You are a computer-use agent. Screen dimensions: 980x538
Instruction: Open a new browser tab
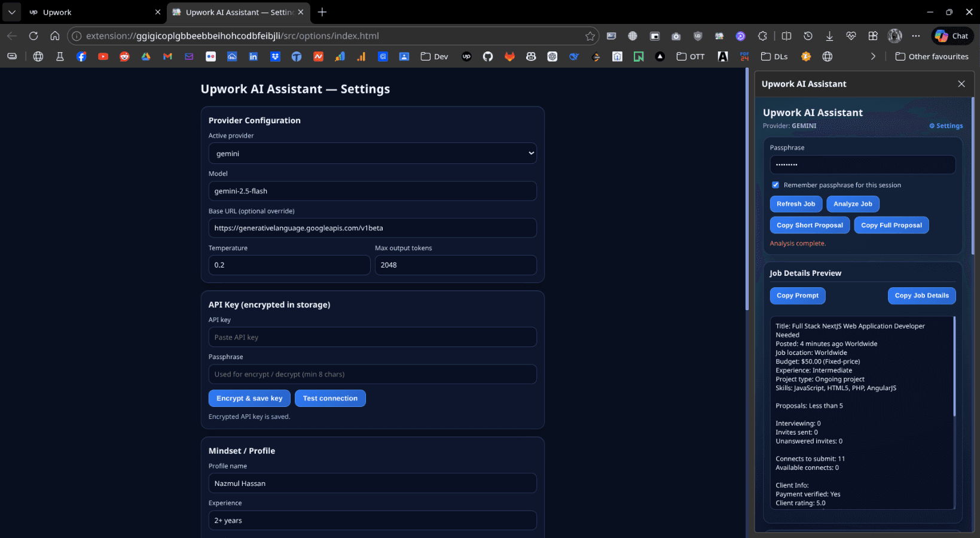click(x=322, y=12)
